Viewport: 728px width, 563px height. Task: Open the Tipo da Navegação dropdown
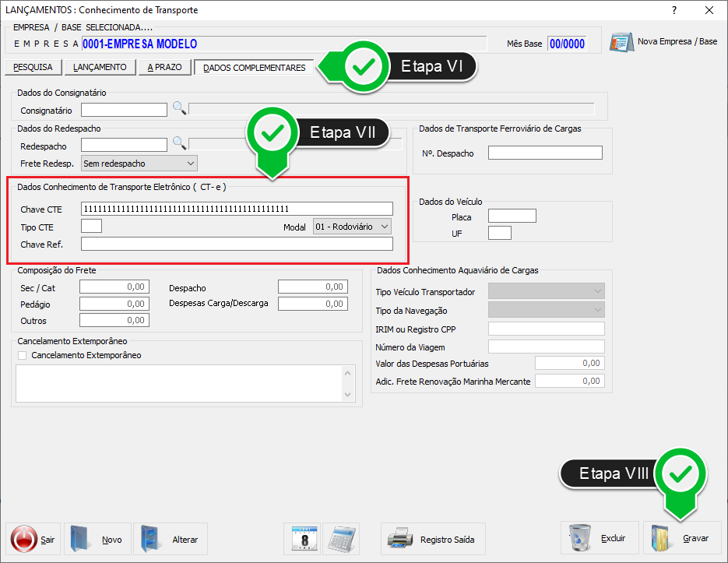pyautogui.click(x=597, y=310)
